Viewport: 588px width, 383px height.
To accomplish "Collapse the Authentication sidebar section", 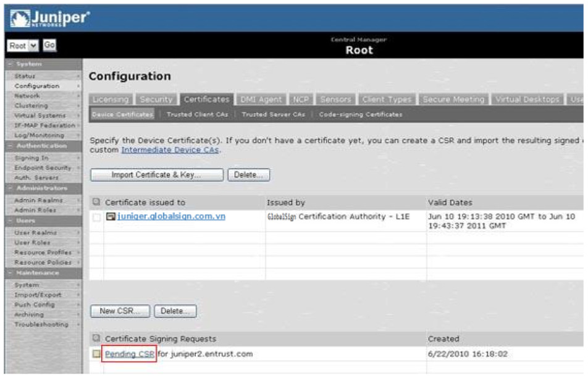I will 10,146.
